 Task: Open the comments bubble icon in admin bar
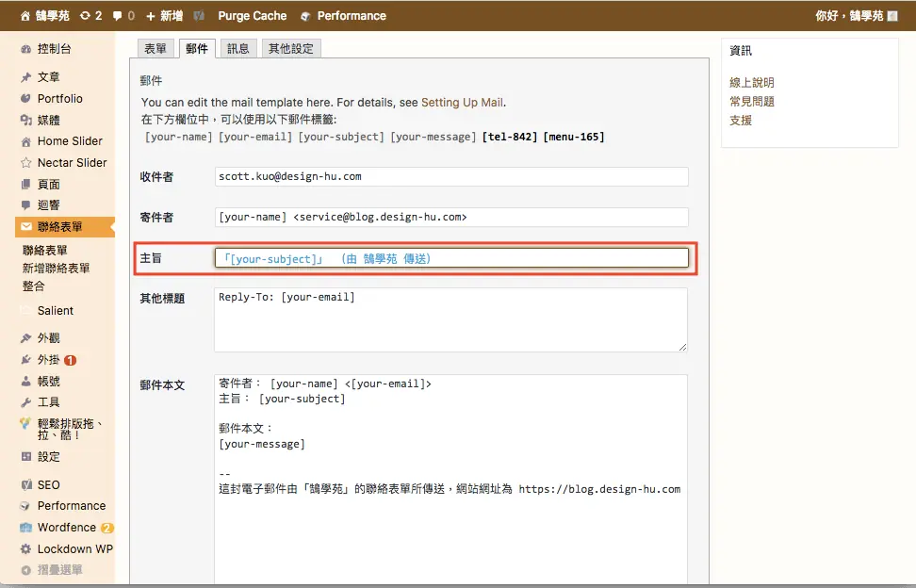point(118,16)
